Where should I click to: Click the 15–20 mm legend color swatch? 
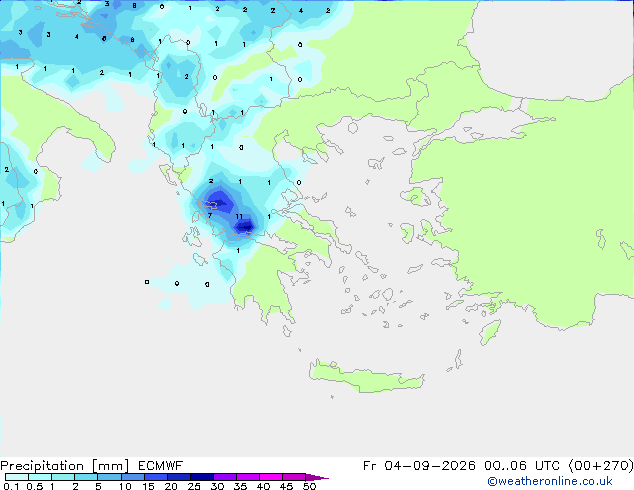pyautogui.click(x=156, y=477)
